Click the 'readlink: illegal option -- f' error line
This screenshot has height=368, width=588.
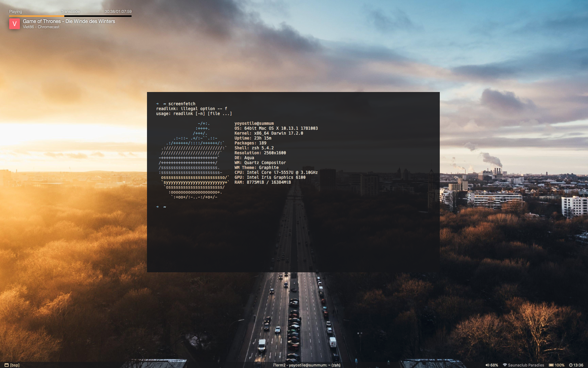(x=192, y=109)
